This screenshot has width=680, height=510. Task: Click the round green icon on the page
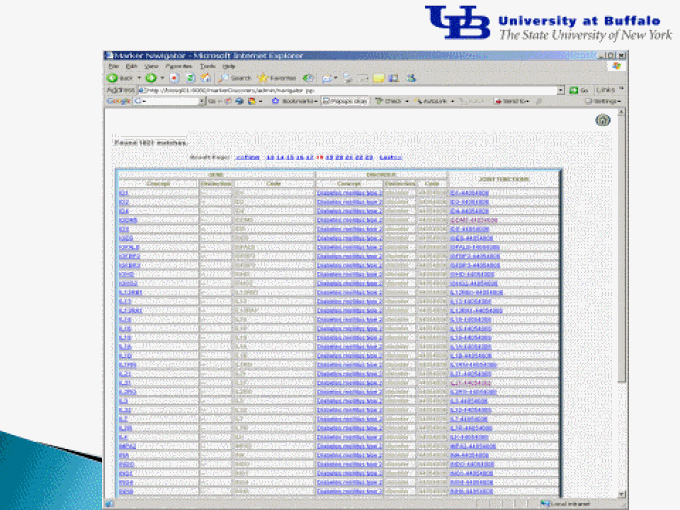[x=602, y=121]
